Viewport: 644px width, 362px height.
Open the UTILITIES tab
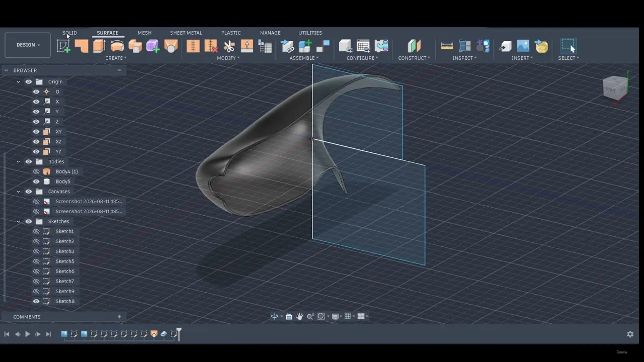(x=310, y=33)
